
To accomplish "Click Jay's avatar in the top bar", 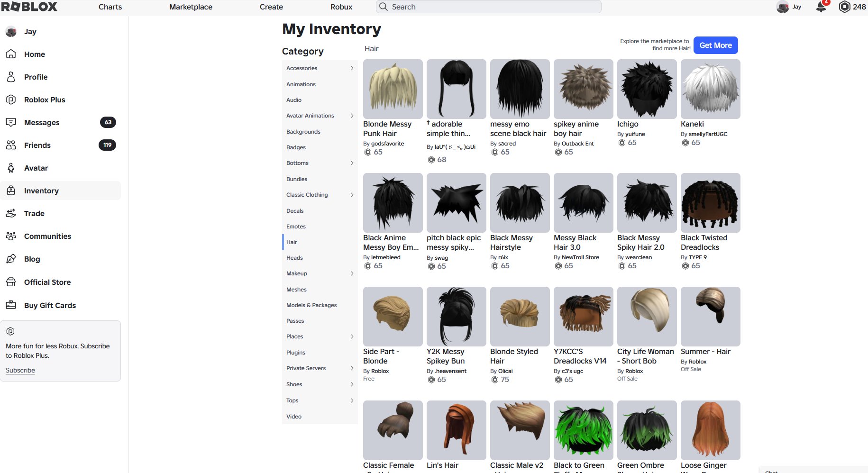I will (783, 7).
